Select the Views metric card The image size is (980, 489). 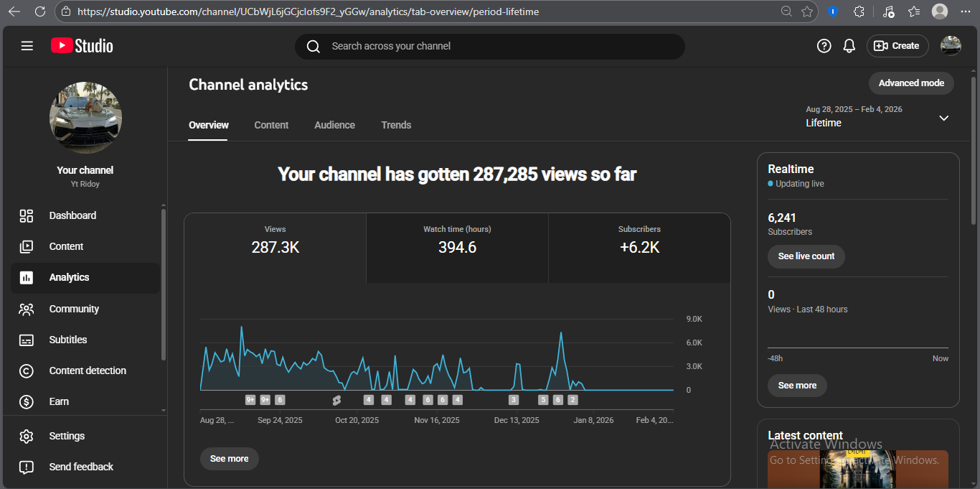(275, 240)
